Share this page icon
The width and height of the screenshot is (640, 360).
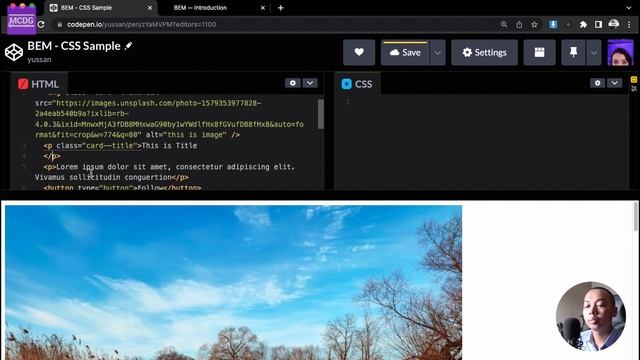pos(519,24)
